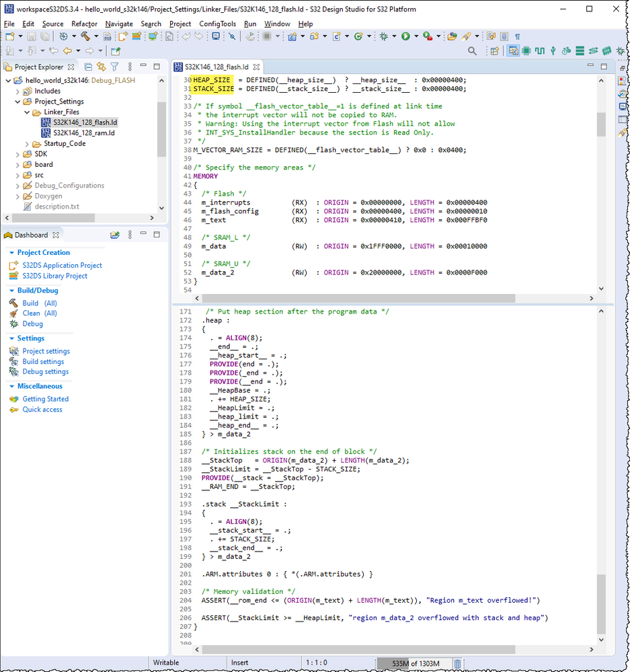Click Getting Started link in Dashboard
Image resolution: width=630 pixels, height=672 pixels.
45,399
